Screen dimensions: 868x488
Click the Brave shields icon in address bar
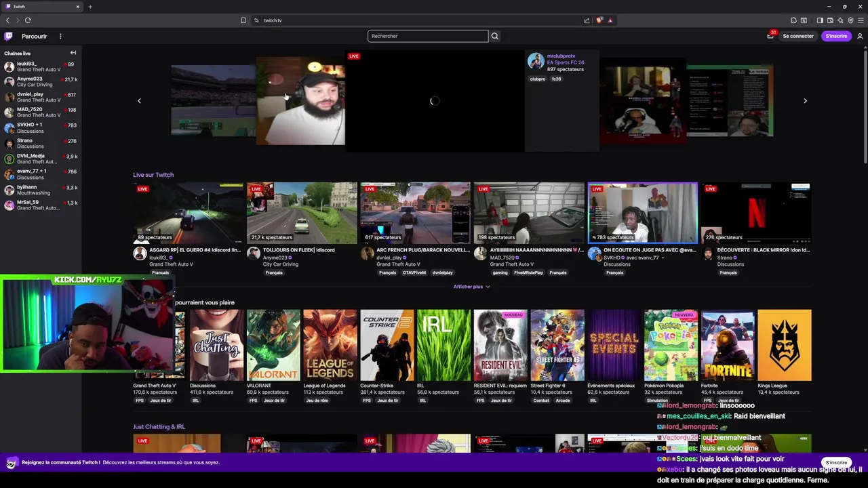pos(599,20)
